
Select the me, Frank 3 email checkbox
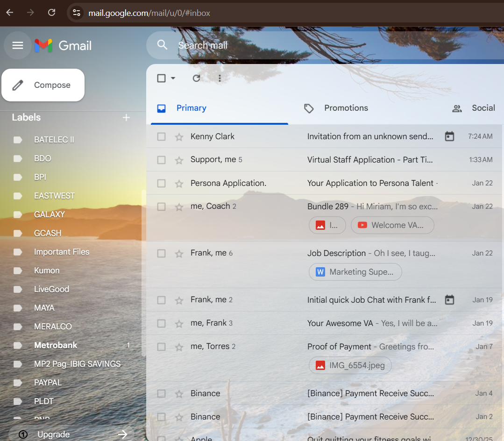point(161,323)
